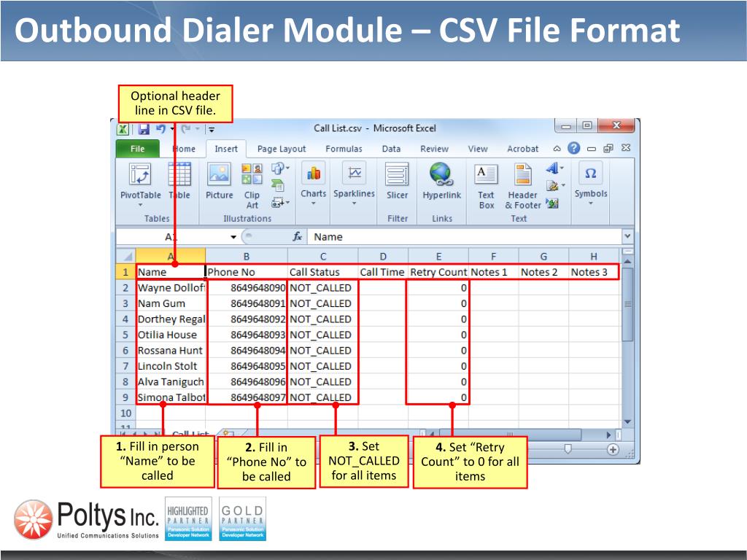Viewport: 747px width, 560px height.
Task: Open the Customize Quick Access Toolbar arrow
Action: (212, 130)
